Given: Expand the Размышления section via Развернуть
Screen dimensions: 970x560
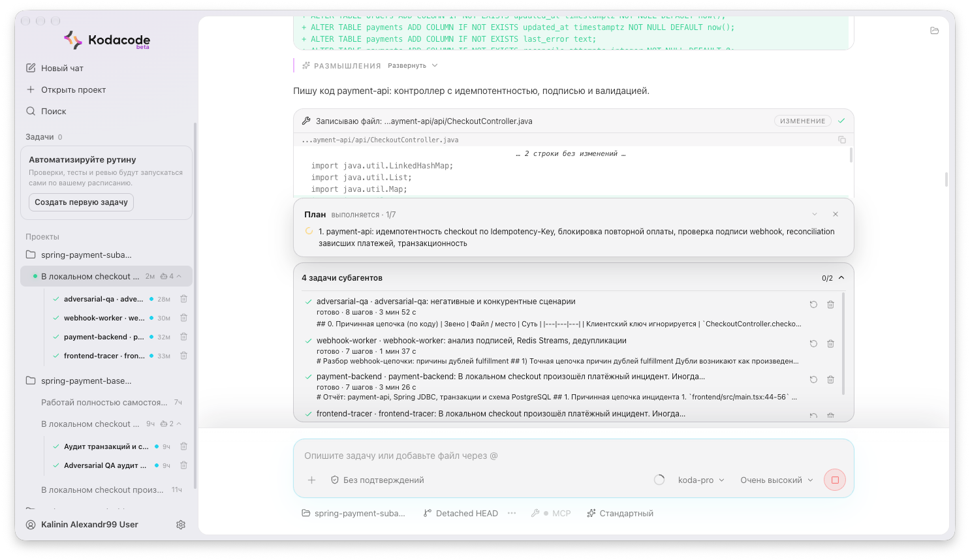Looking at the screenshot, I should (x=413, y=65).
